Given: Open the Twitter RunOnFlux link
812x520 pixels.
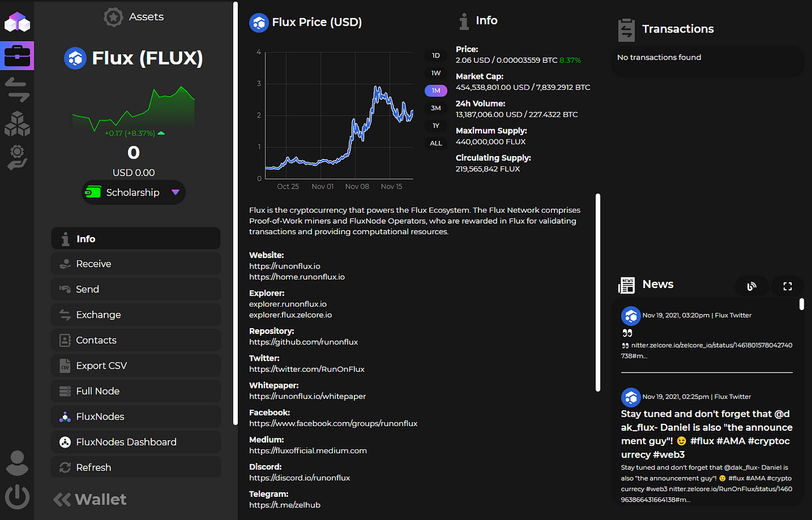Looking at the screenshot, I should pyautogui.click(x=307, y=369).
